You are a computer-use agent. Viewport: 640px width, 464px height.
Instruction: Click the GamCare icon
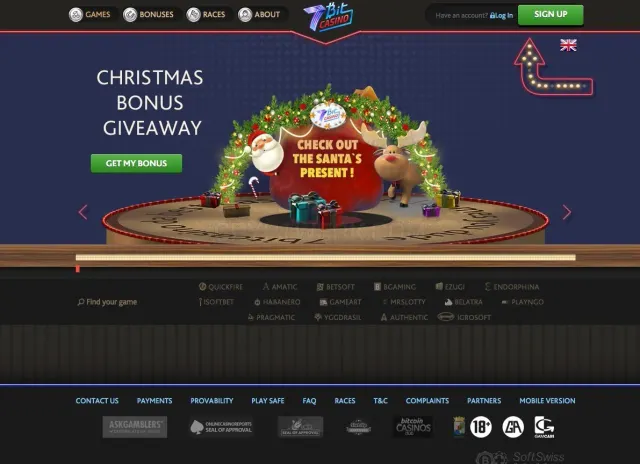tap(544, 427)
